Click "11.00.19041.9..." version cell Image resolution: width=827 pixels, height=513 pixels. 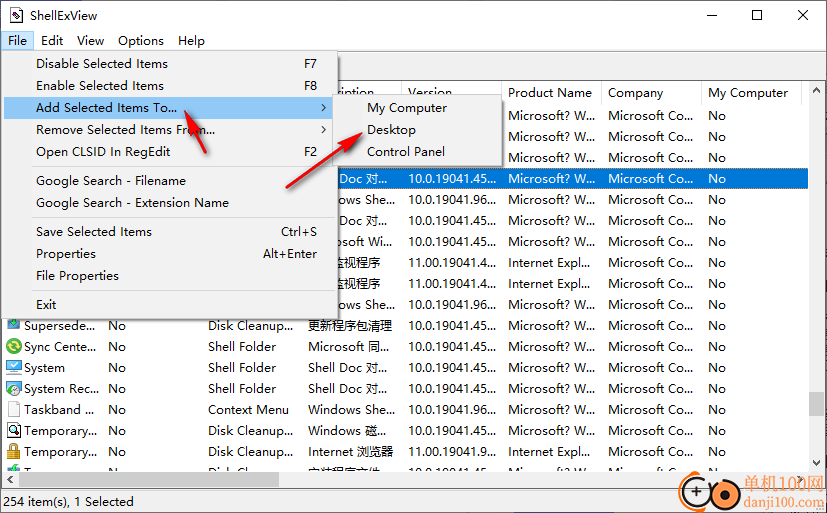point(452,452)
